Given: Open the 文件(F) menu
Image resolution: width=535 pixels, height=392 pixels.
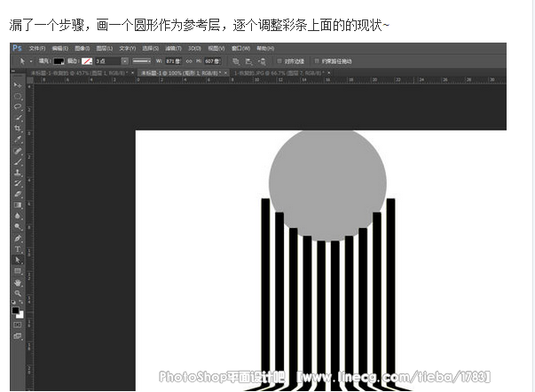Looking at the screenshot, I should point(36,48).
